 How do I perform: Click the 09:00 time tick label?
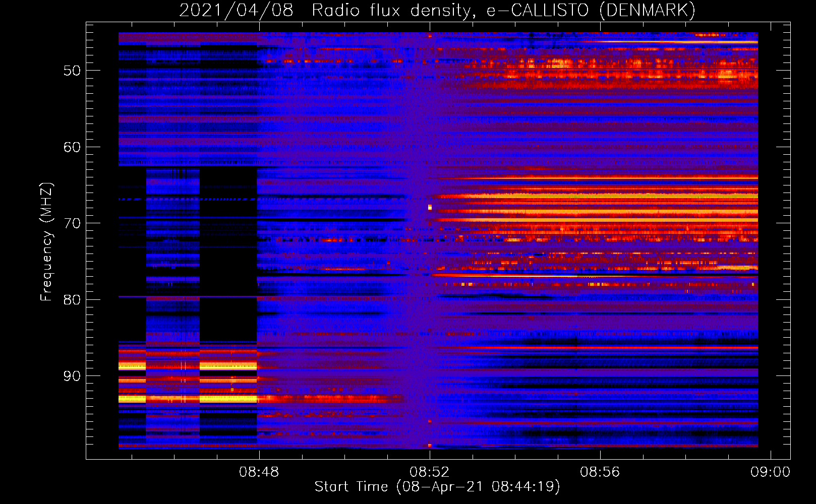[771, 472]
